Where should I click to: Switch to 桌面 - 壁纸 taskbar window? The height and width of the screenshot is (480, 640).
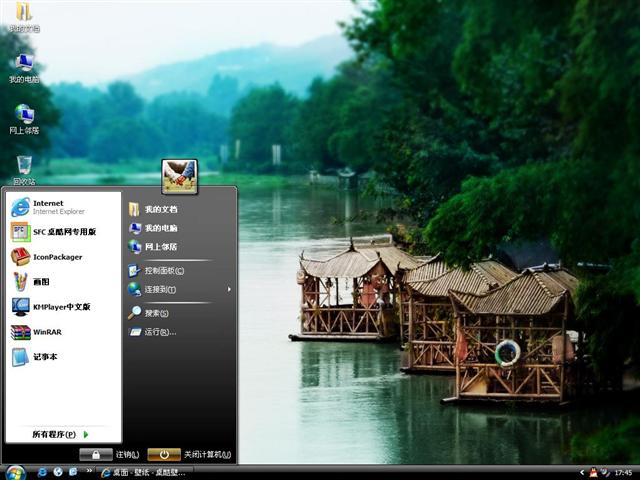pos(143,473)
